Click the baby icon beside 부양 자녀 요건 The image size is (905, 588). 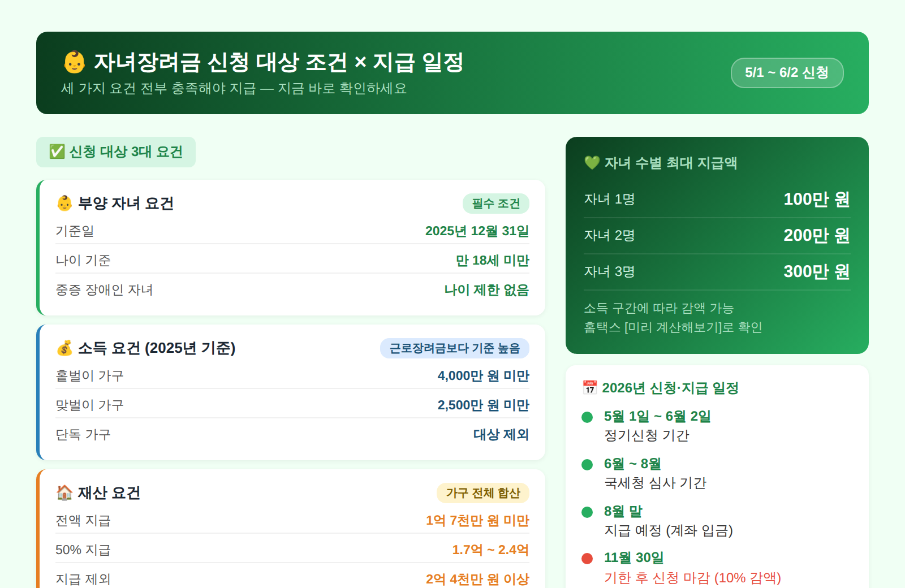coord(64,204)
